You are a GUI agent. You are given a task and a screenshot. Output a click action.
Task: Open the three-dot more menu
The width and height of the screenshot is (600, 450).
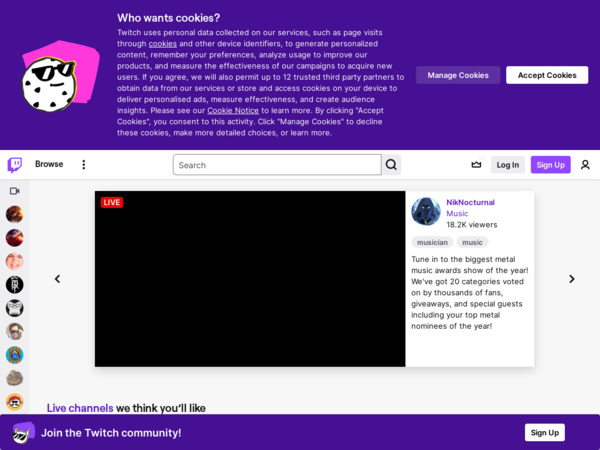click(83, 165)
